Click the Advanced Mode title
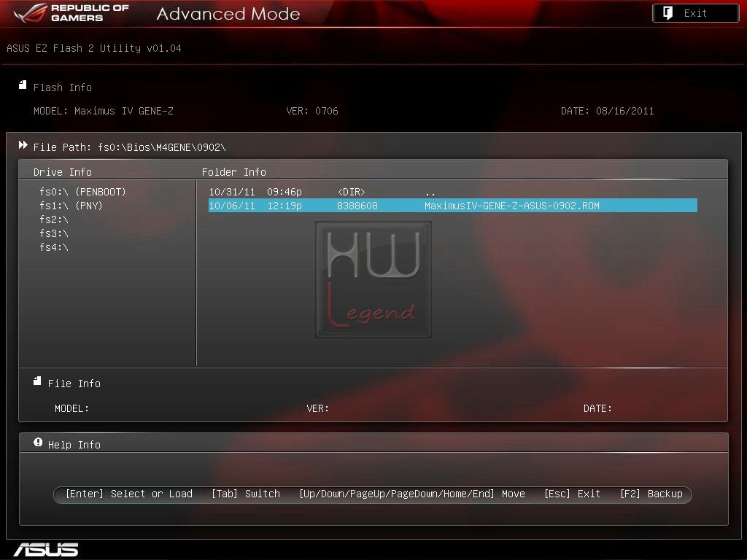747x560 pixels. (x=228, y=14)
